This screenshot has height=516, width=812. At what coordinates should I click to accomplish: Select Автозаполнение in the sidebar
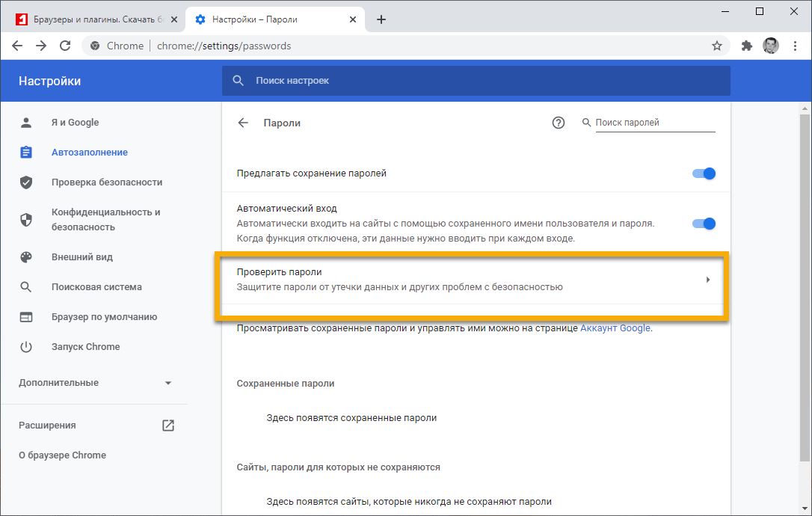tap(90, 153)
